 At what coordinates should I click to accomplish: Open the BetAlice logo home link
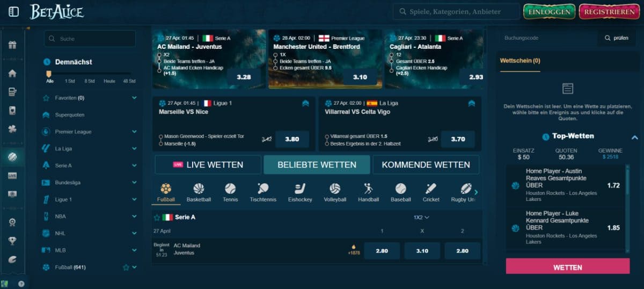56,11
